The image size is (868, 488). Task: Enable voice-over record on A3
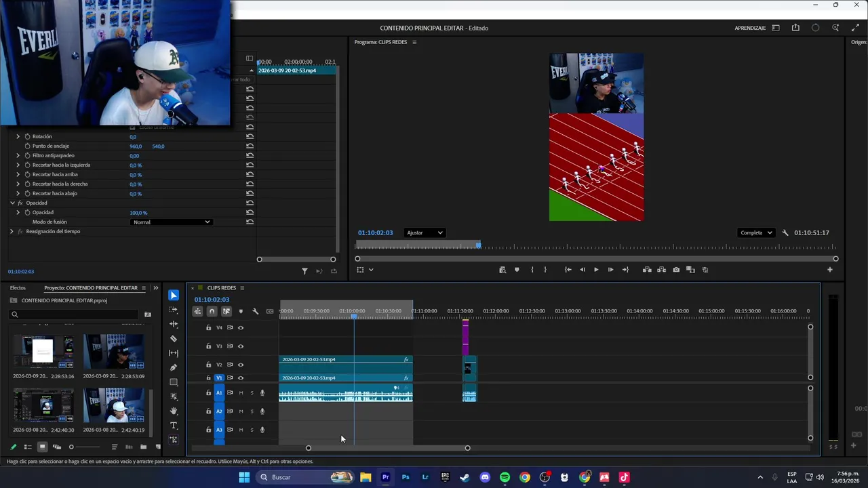262,430
